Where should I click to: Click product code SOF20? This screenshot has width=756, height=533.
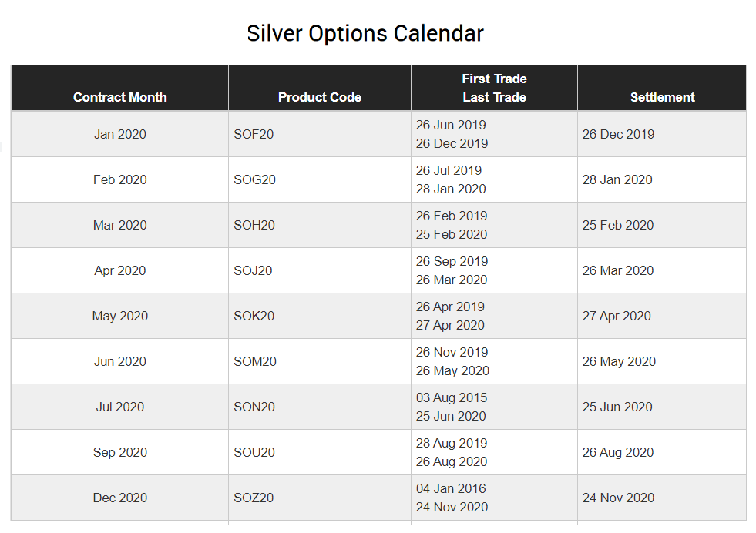(254, 134)
